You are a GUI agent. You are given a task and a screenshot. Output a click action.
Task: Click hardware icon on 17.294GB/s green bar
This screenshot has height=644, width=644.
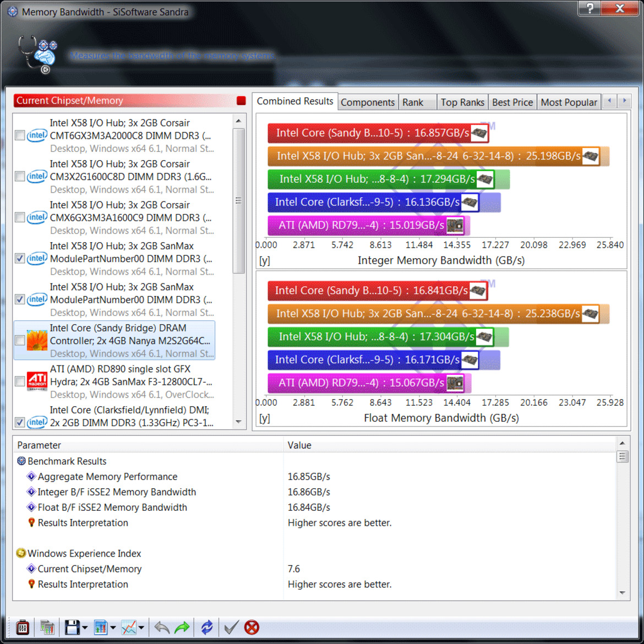(x=484, y=179)
